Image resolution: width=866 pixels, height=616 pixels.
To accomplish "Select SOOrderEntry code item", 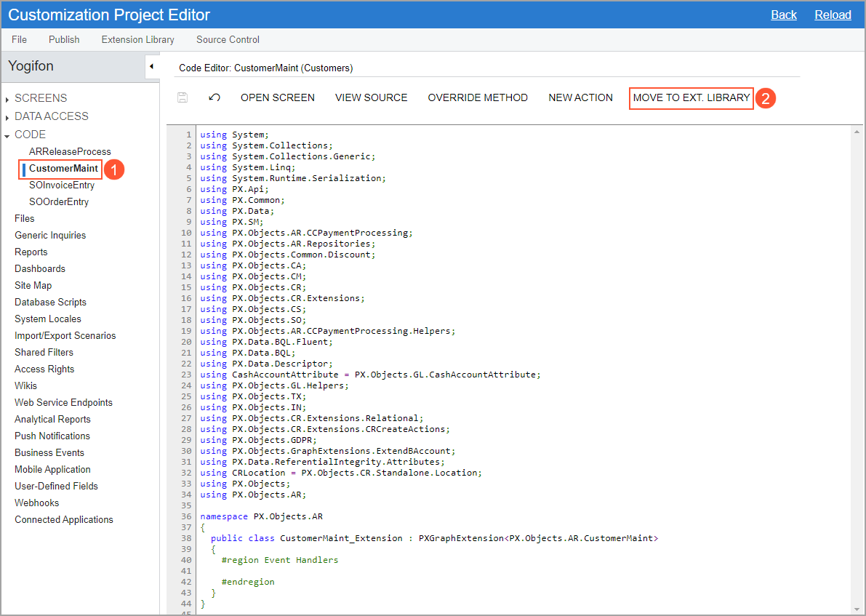I will coord(59,201).
